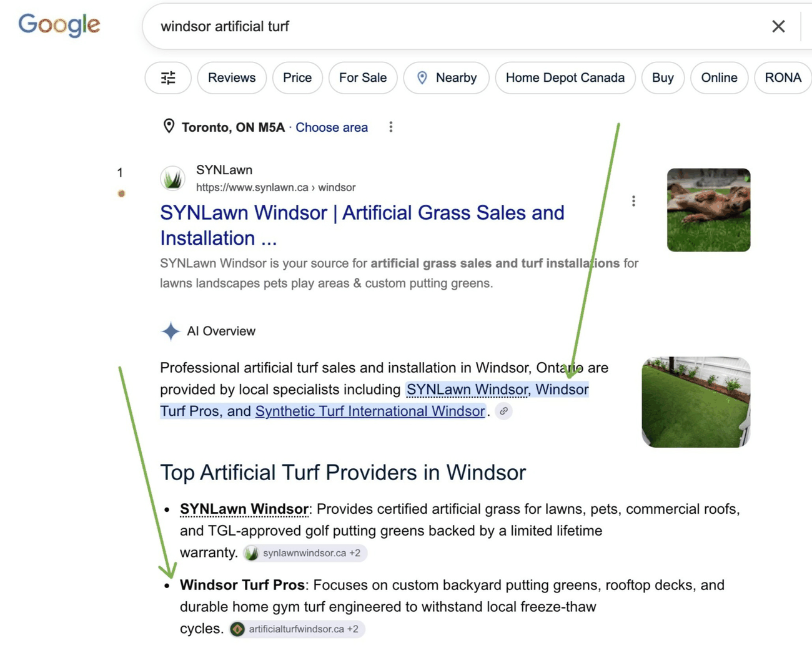Select the Price filter chip
This screenshot has width=812, height=648.
coord(297,78)
